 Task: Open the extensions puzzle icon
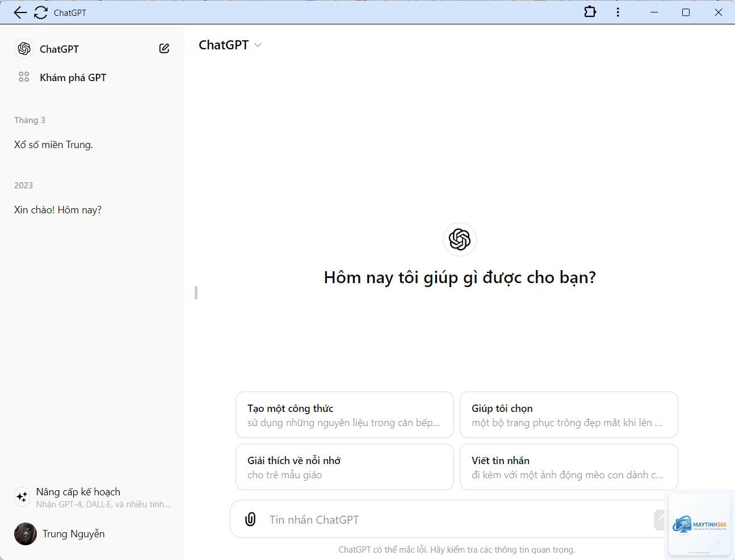pos(590,12)
